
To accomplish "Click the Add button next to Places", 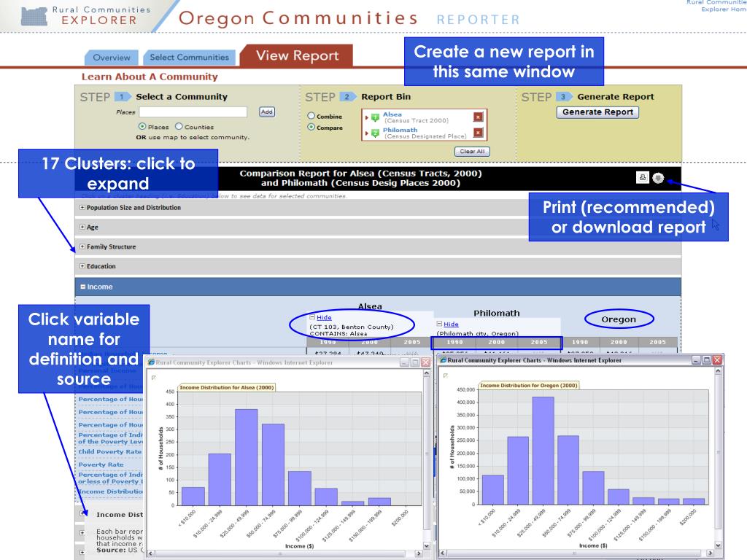I will (x=267, y=112).
